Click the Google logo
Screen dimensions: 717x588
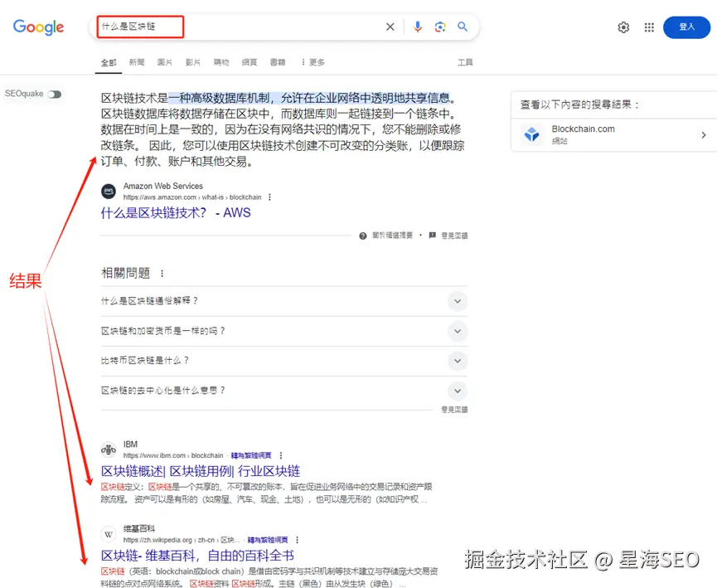(38, 27)
